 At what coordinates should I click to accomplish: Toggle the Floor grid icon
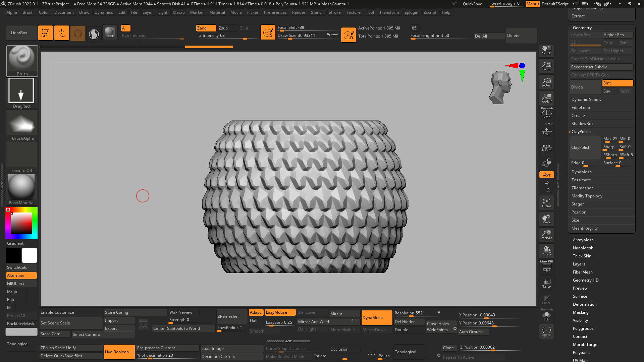[546, 131]
